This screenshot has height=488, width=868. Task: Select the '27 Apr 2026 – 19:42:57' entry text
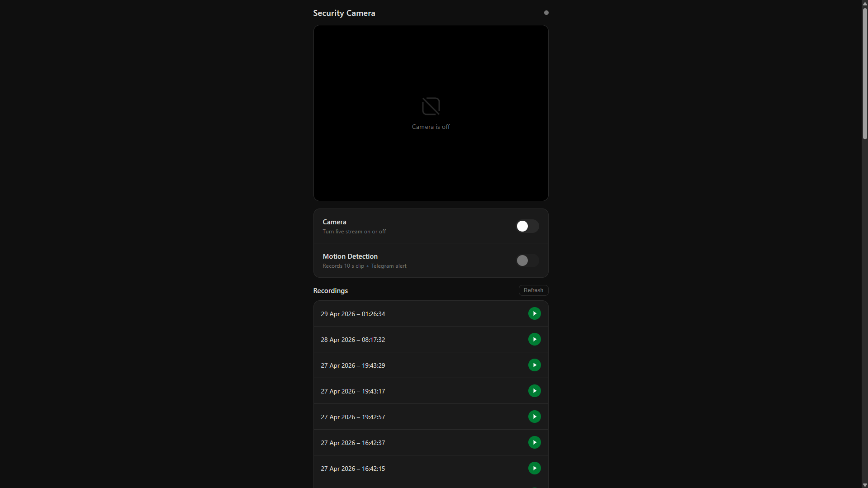[x=353, y=417]
